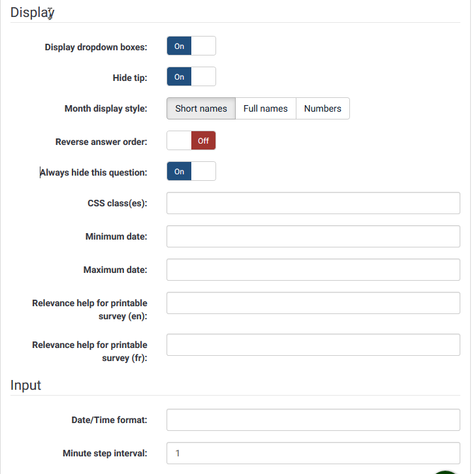Click the Date/Time format input field
Screen dimensions: 476x474
point(313,420)
